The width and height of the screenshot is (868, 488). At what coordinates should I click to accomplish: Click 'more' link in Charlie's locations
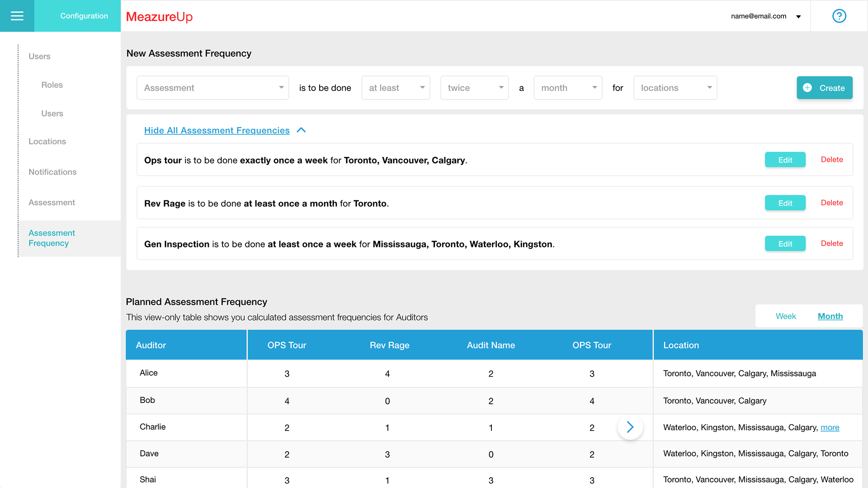pos(830,427)
